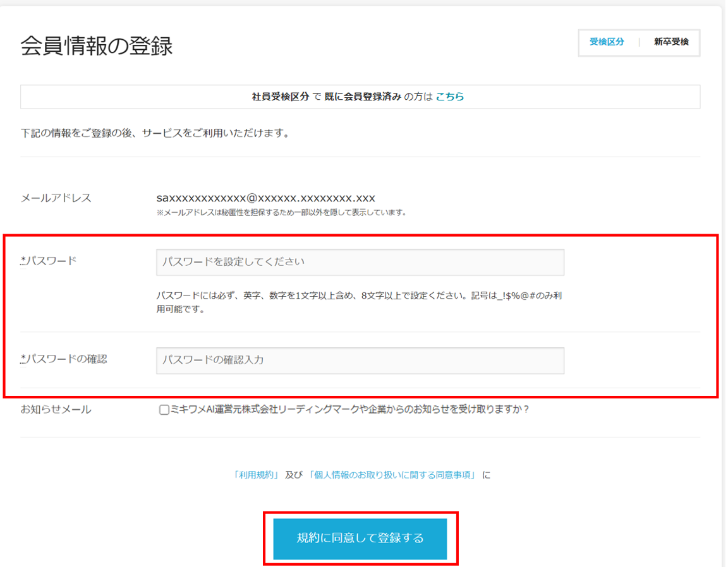
Task: Click the email masking note below the address
Action: (281, 213)
